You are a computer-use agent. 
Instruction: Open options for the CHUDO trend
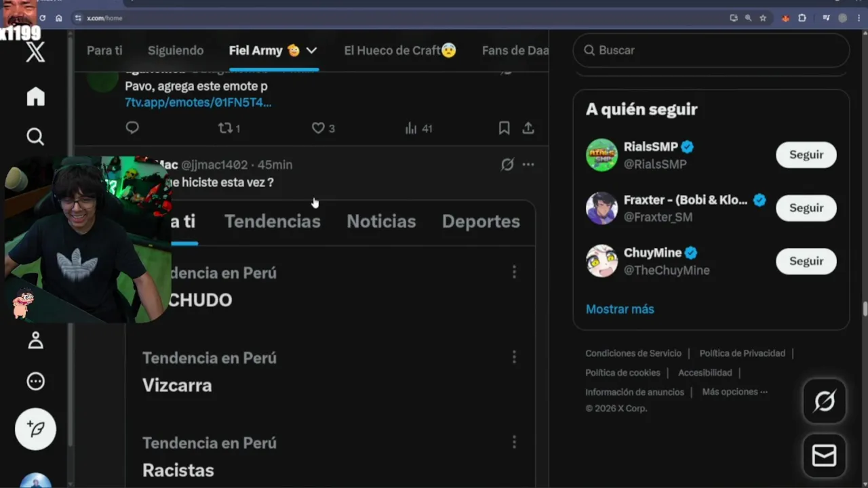[x=514, y=272]
